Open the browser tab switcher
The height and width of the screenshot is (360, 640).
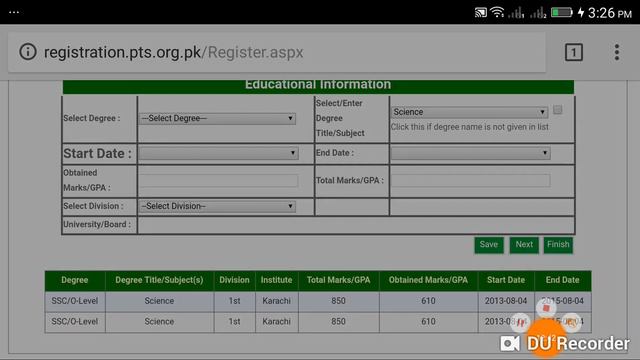coord(573,52)
